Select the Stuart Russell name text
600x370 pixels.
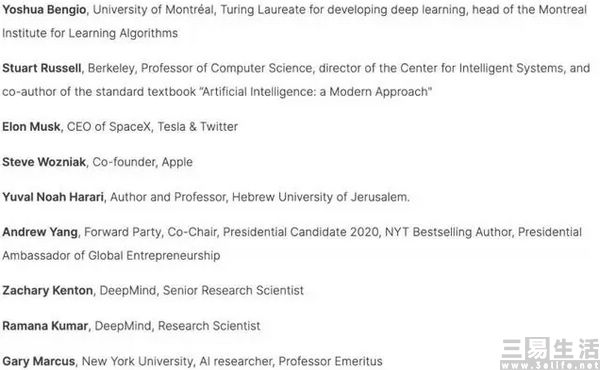[42, 68]
